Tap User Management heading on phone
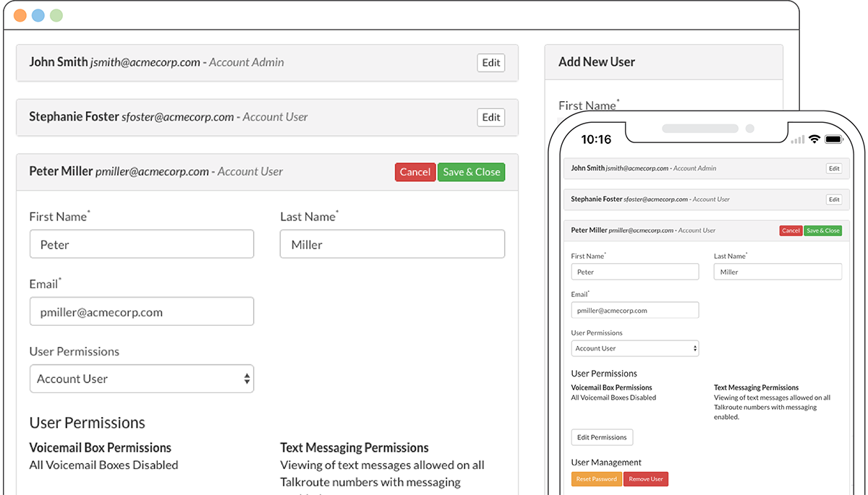The width and height of the screenshot is (868, 495). pos(606,462)
